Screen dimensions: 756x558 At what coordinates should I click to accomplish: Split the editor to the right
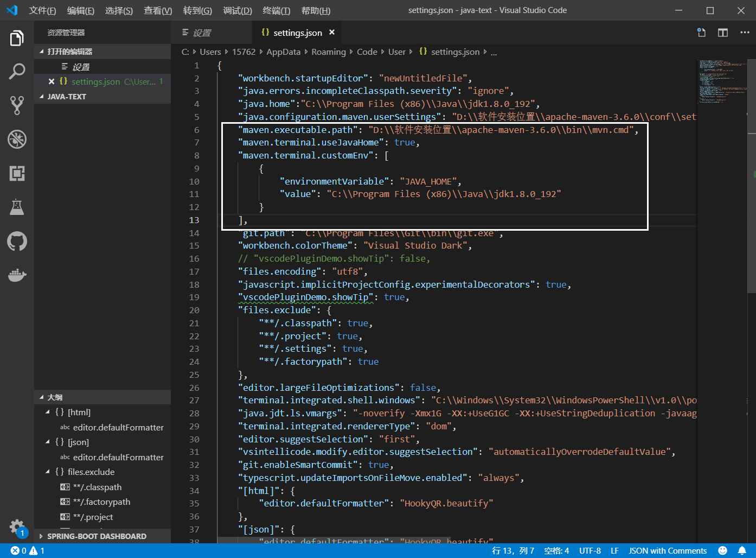point(723,33)
